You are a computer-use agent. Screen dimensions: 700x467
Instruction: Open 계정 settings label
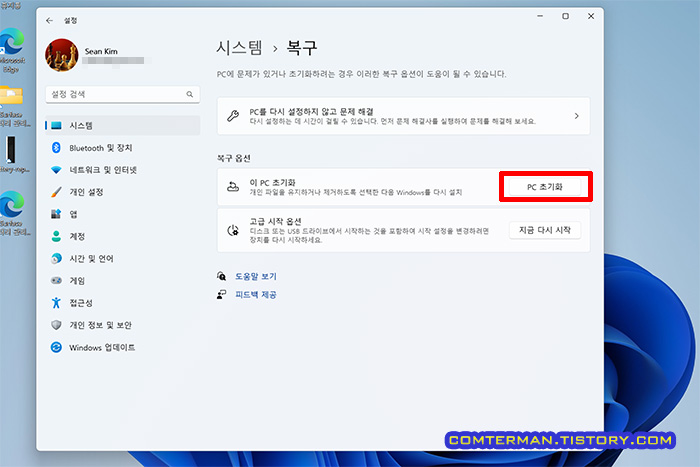point(77,236)
